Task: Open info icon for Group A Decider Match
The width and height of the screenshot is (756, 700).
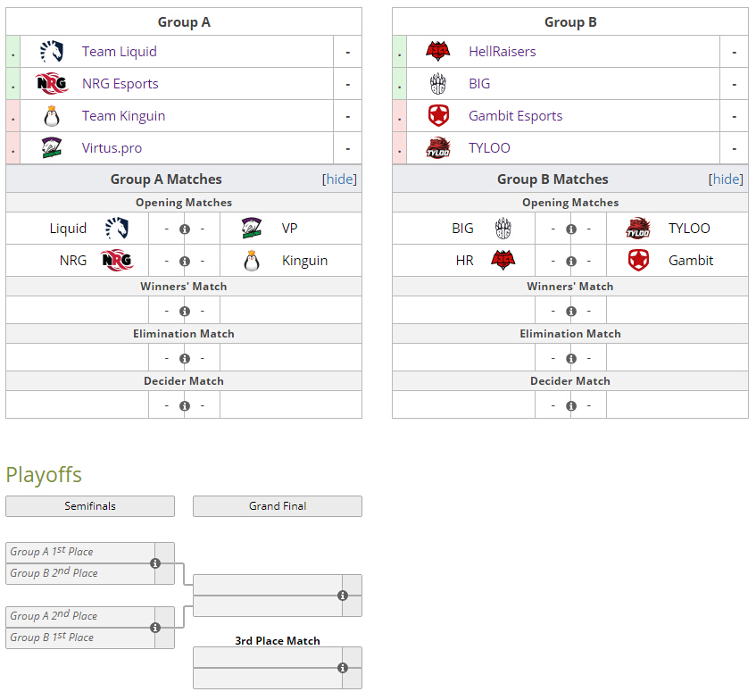Action: pyautogui.click(x=184, y=405)
